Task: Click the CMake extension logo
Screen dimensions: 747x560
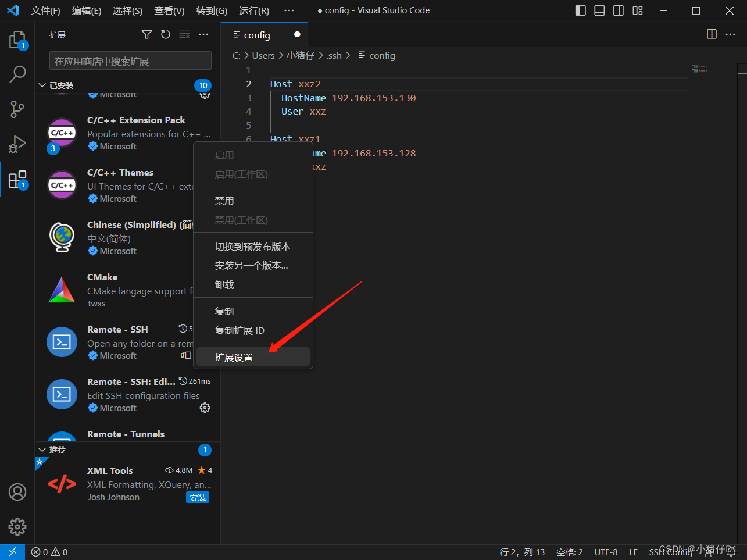Action: pyautogui.click(x=62, y=290)
